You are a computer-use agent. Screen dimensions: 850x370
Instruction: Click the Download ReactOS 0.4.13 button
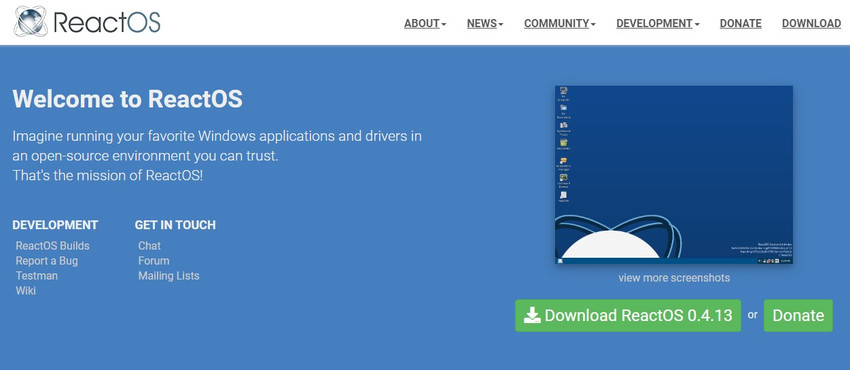(x=628, y=315)
